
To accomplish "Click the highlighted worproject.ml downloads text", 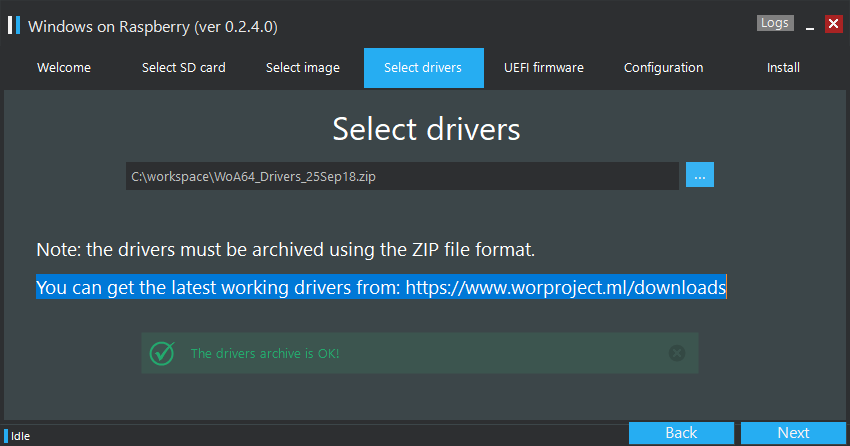I will point(381,287).
